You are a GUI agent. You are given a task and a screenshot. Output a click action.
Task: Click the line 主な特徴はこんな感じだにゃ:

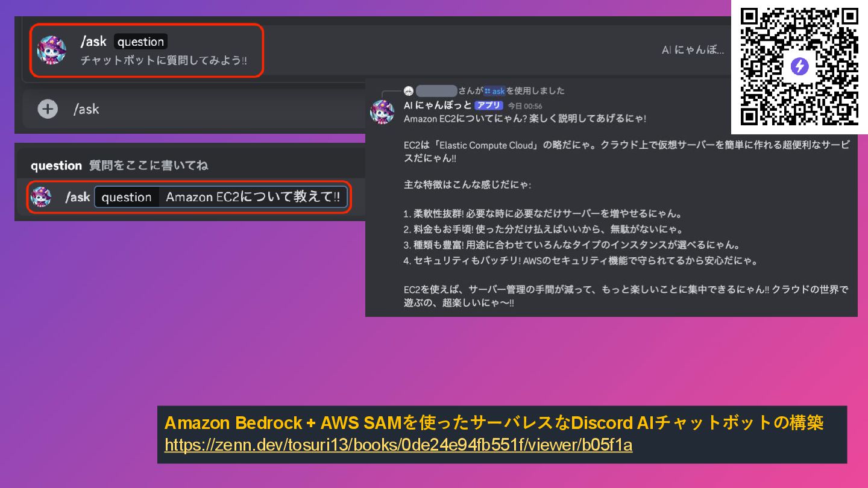[x=468, y=185]
